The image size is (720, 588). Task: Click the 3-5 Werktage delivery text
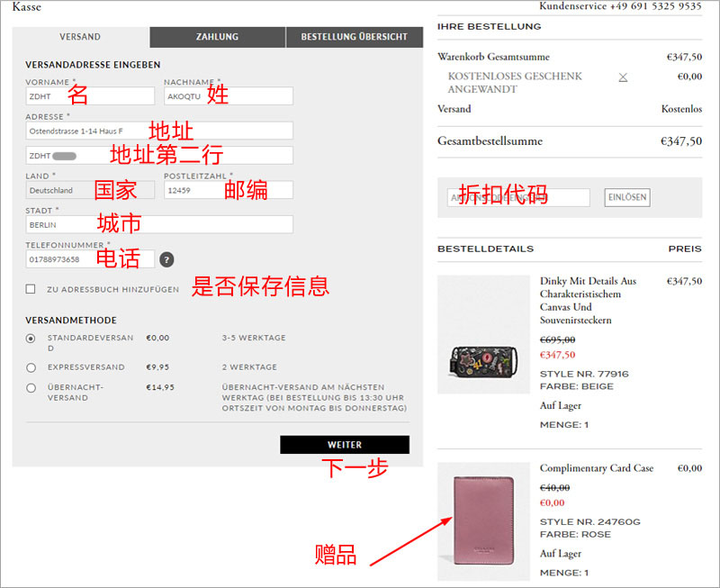[254, 338]
